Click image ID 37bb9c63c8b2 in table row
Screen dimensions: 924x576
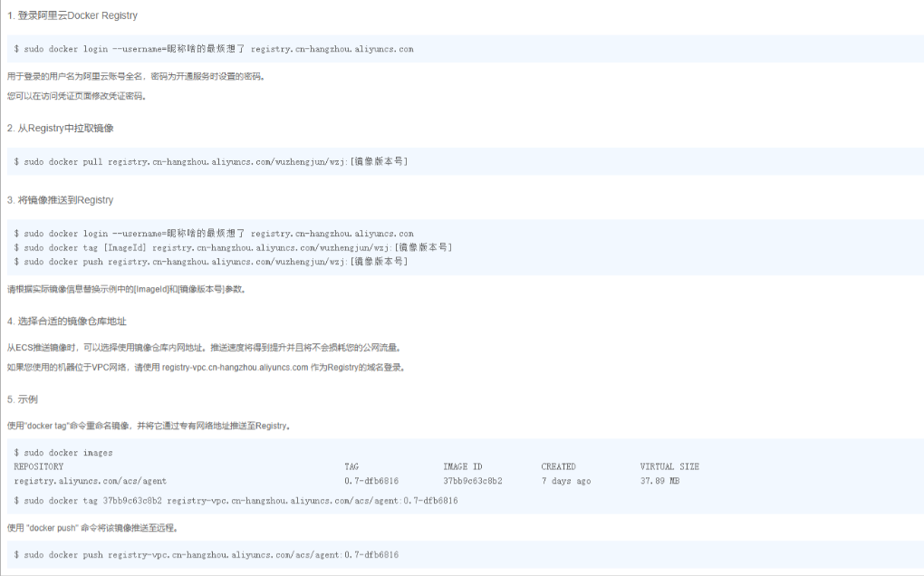473,481
